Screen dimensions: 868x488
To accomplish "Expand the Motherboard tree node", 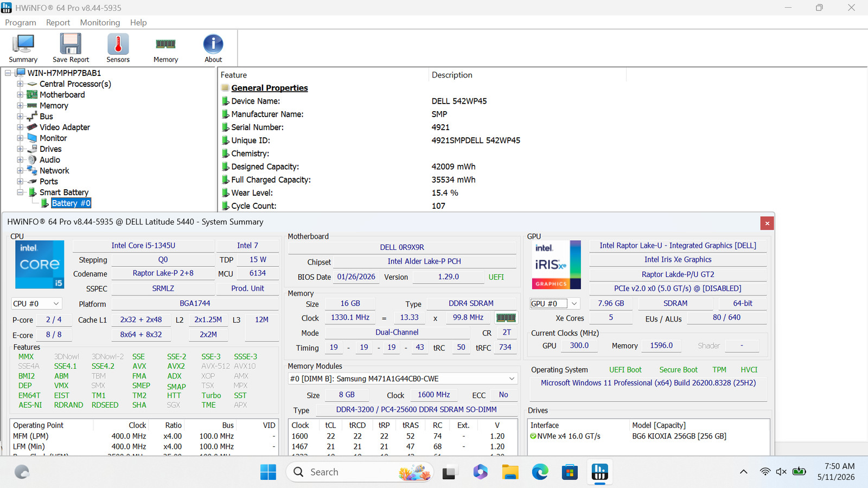I will [x=20, y=95].
